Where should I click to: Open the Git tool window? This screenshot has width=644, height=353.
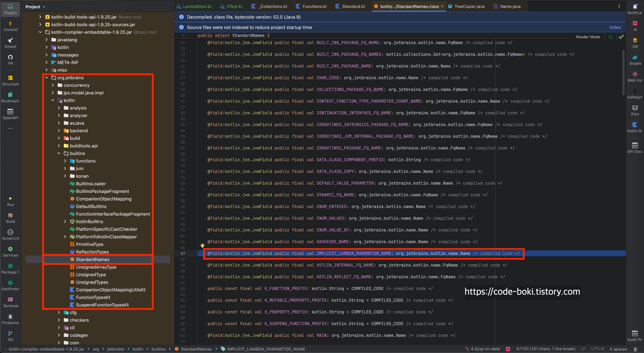pos(10,336)
